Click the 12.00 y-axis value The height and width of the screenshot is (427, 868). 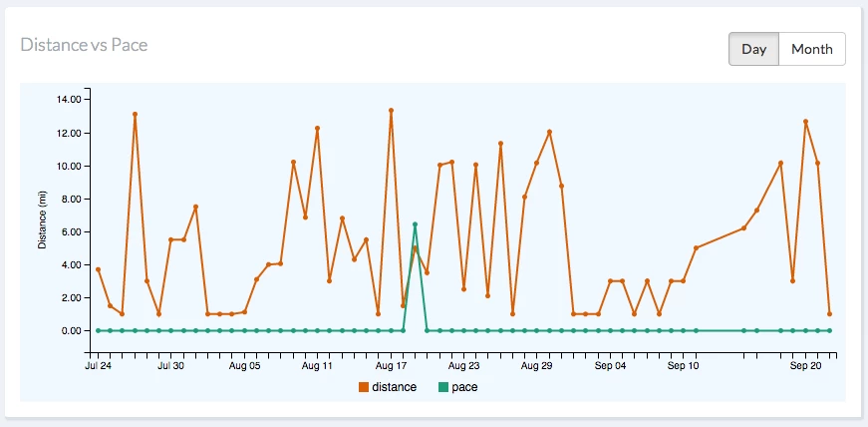68,133
